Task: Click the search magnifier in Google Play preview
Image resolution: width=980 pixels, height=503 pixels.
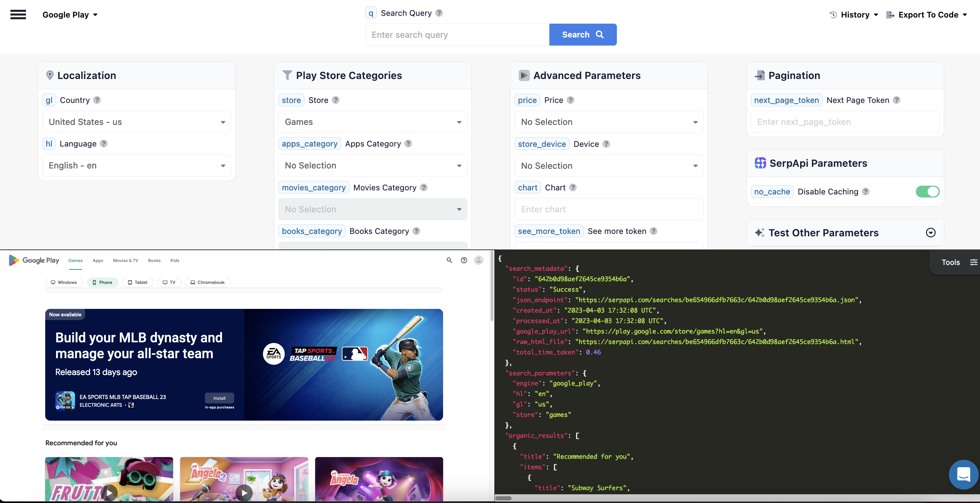Action: tap(449, 260)
